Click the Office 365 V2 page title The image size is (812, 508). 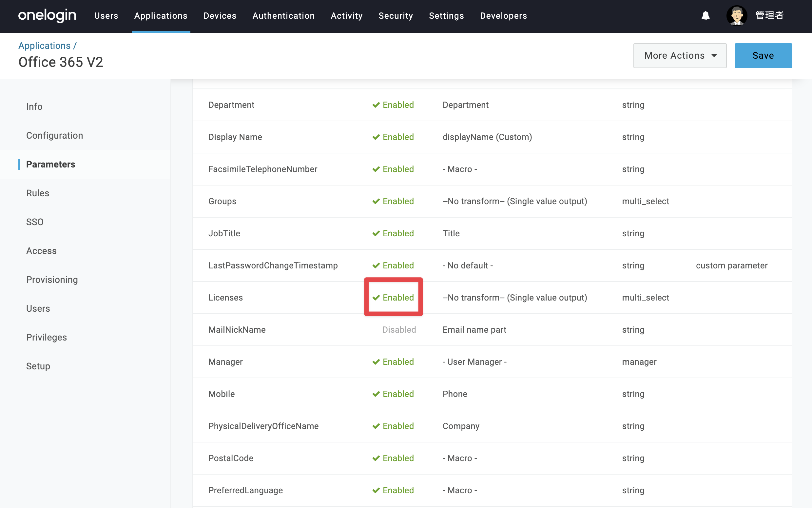(61, 62)
